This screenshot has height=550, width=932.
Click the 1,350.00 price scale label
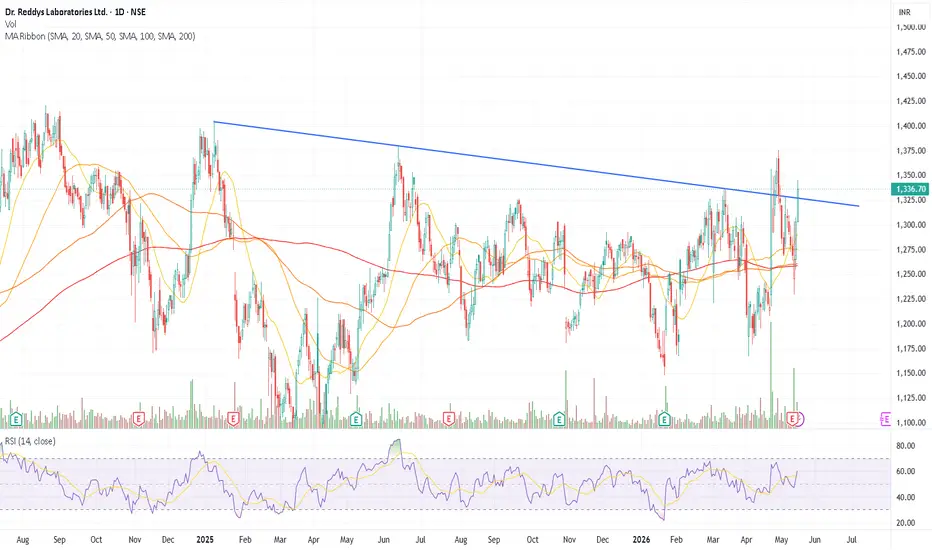(911, 175)
